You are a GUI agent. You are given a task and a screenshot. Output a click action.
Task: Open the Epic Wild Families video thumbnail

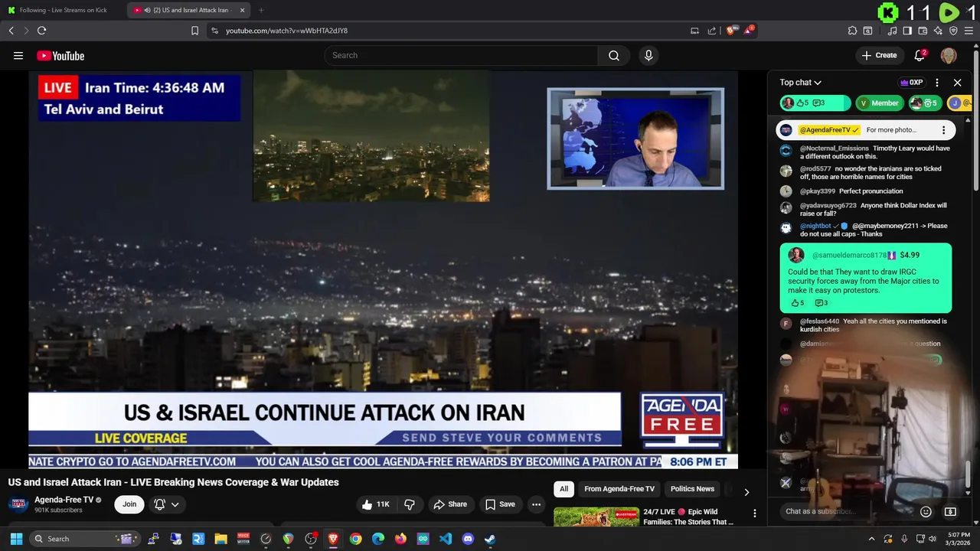pos(596,517)
